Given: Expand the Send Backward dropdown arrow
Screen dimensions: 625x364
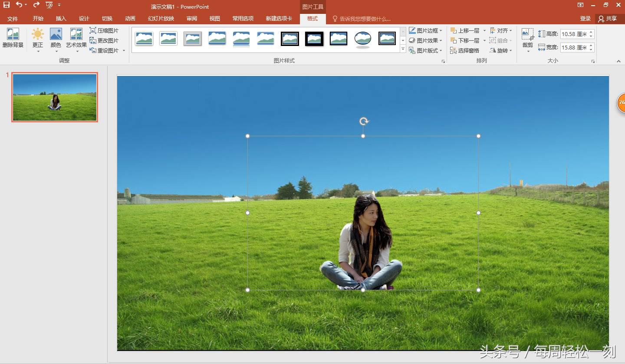Looking at the screenshot, I should tap(484, 41).
